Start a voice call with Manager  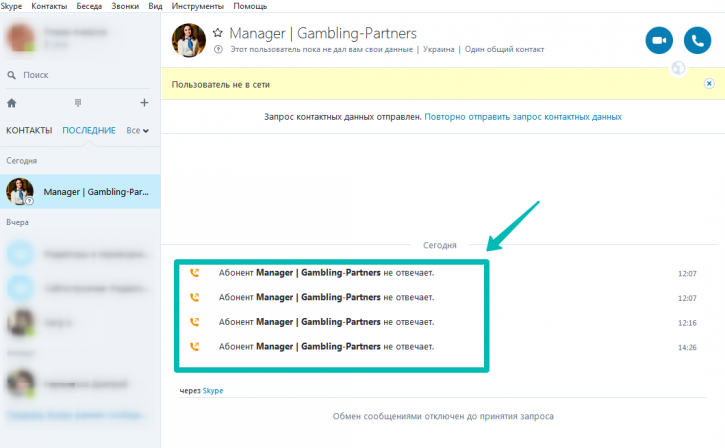click(697, 40)
